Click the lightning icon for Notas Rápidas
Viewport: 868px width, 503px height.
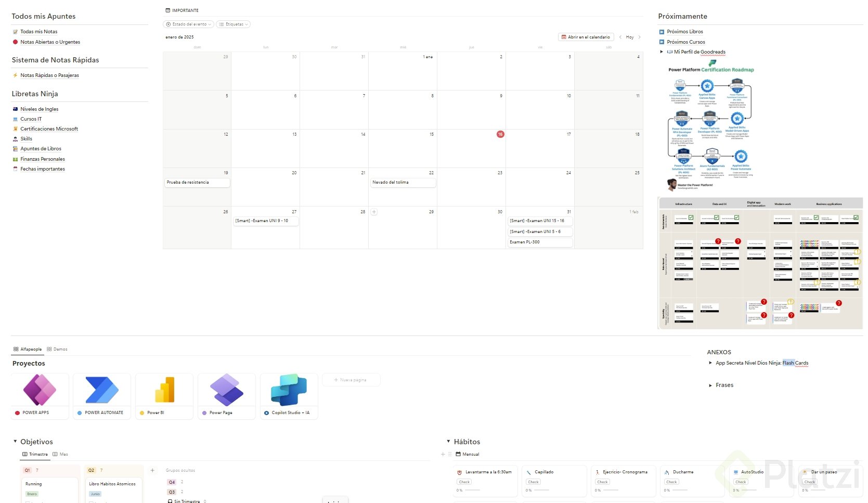click(x=16, y=75)
